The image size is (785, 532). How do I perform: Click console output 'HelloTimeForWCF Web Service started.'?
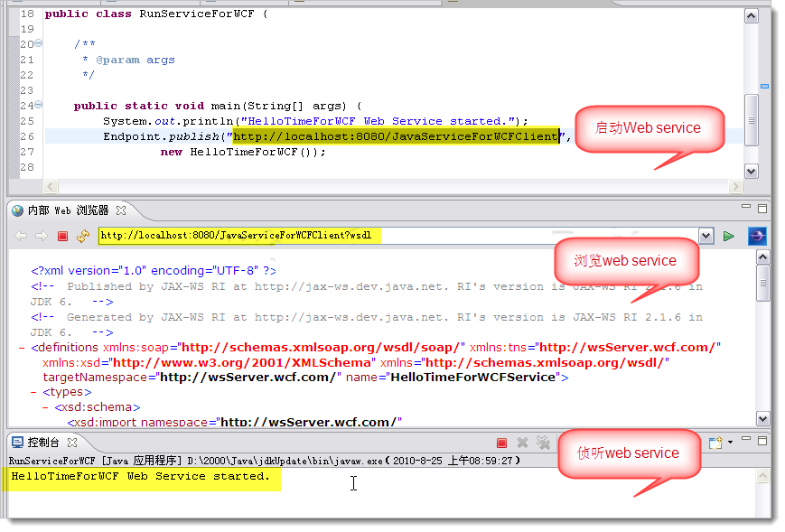tap(141, 476)
